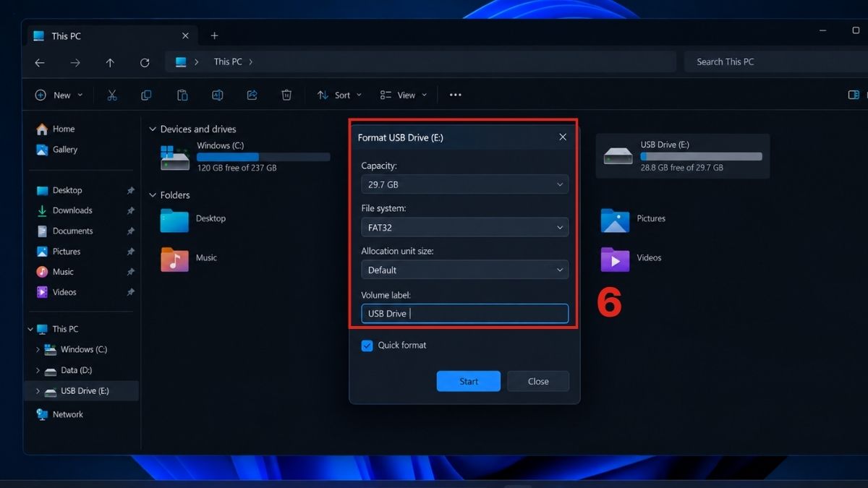Go forward with the right arrow
Image resolution: width=868 pixels, height=488 pixels.
click(x=75, y=63)
